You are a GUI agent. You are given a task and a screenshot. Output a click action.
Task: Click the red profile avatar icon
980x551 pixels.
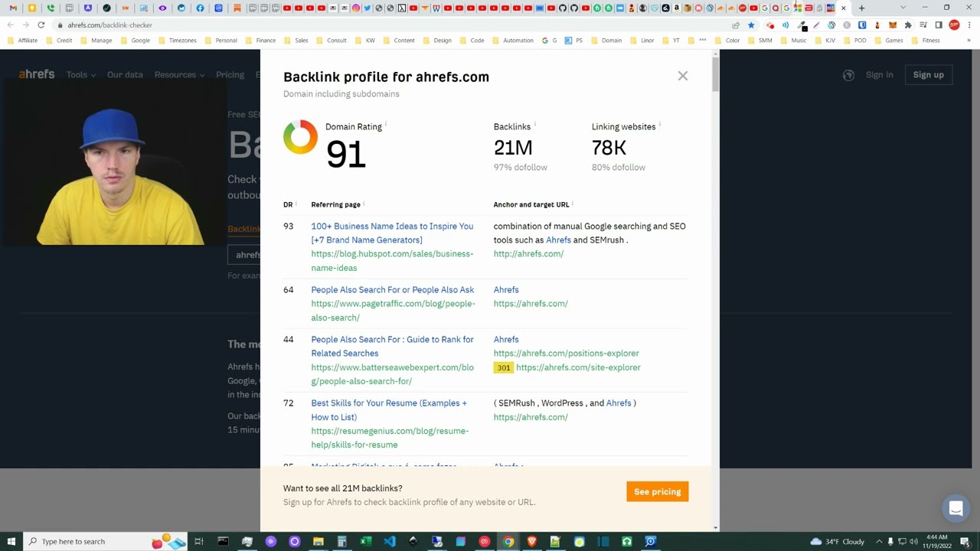(954, 25)
